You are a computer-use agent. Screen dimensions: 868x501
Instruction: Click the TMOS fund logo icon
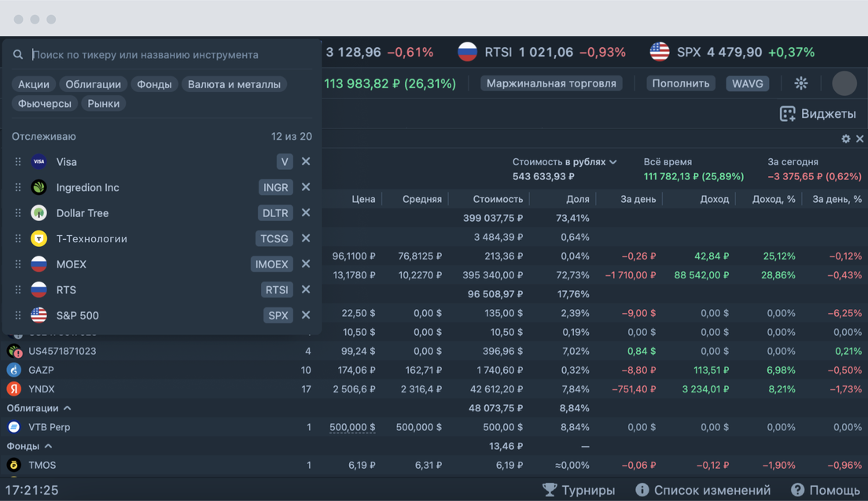click(x=14, y=465)
